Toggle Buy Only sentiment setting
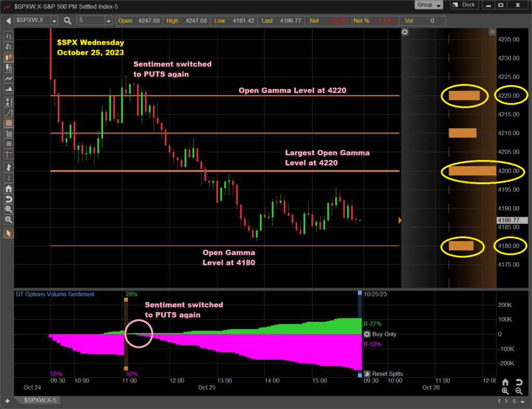The image size is (532, 409). click(367, 334)
